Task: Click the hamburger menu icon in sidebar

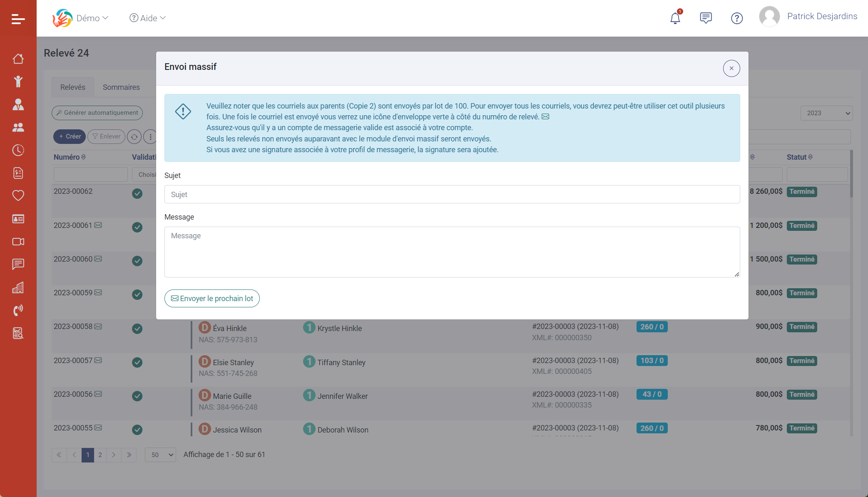Action: click(18, 19)
